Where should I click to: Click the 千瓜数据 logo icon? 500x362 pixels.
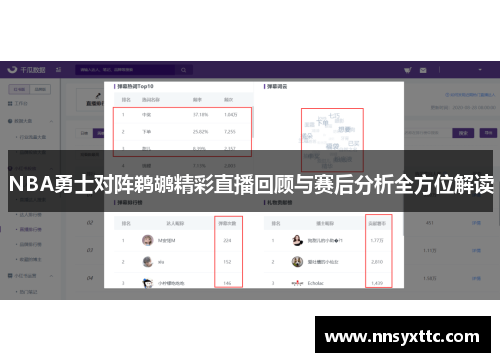pos(12,69)
